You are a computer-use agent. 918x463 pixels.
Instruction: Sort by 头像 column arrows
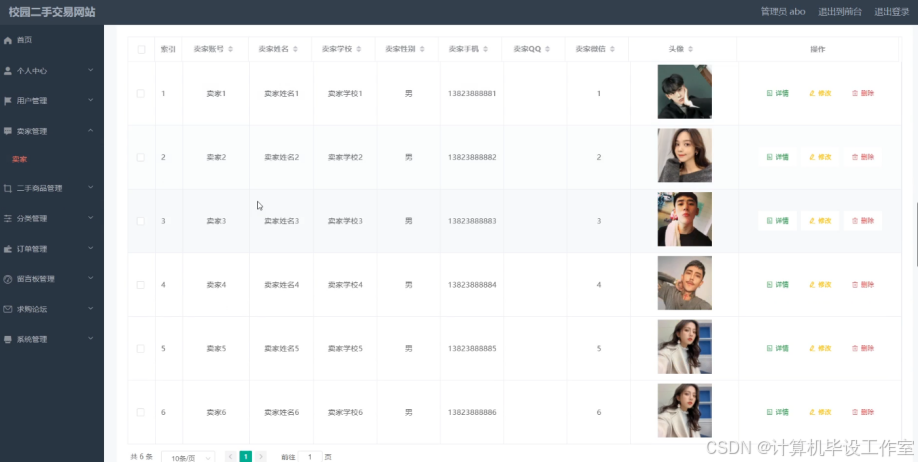tap(690, 49)
